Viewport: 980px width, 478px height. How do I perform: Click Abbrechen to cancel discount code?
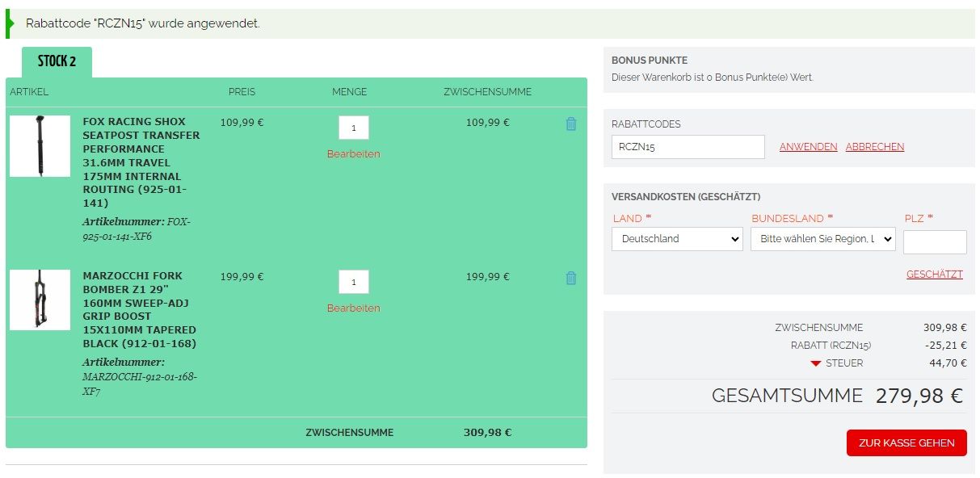(x=874, y=147)
